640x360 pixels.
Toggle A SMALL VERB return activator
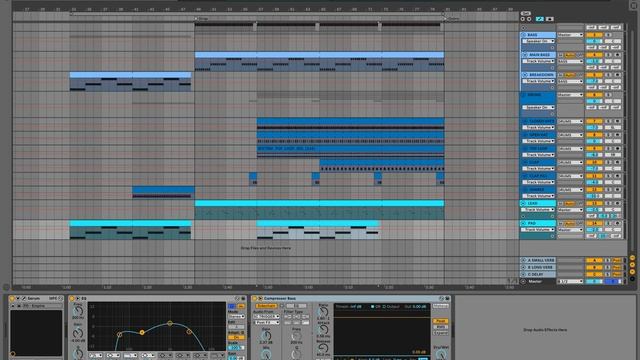594,260
